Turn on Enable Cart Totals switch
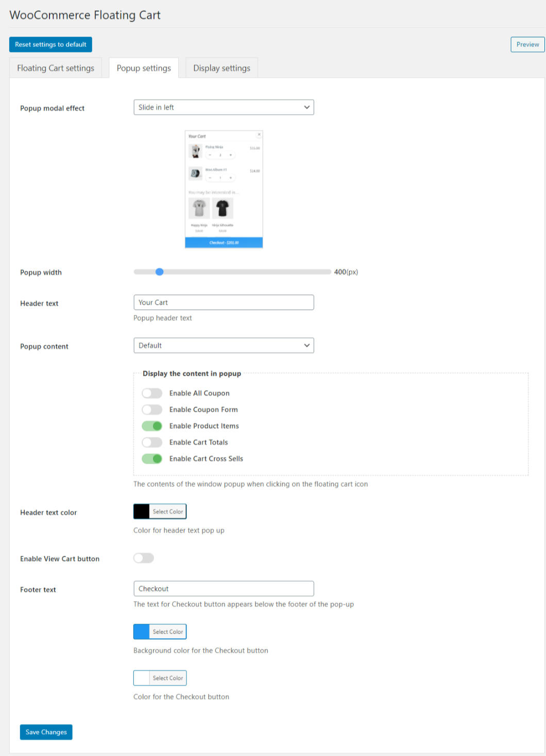546x756 pixels. 152,442
